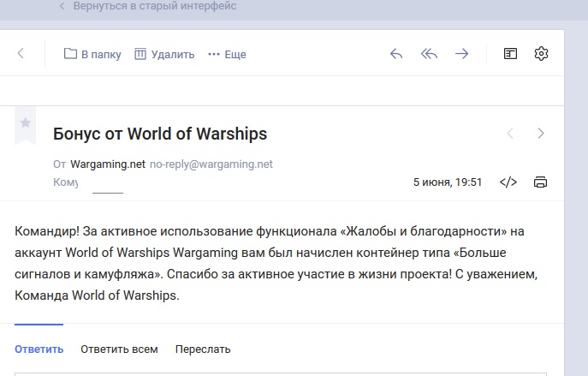Viewport: 588px width, 376px height.
Task: Go to the next message chevron beside subject
Action: pos(541,134)
